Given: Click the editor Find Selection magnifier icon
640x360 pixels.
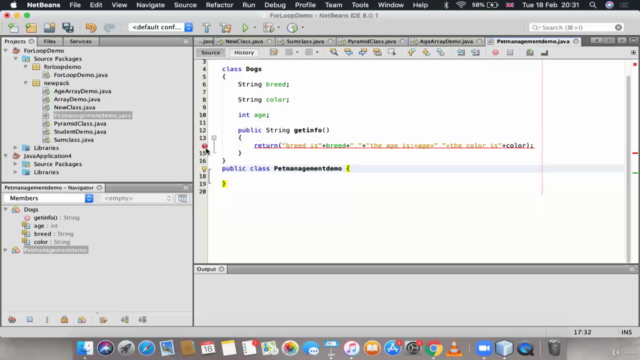Looking at the screenshot, I should click(x=333, y=52).
